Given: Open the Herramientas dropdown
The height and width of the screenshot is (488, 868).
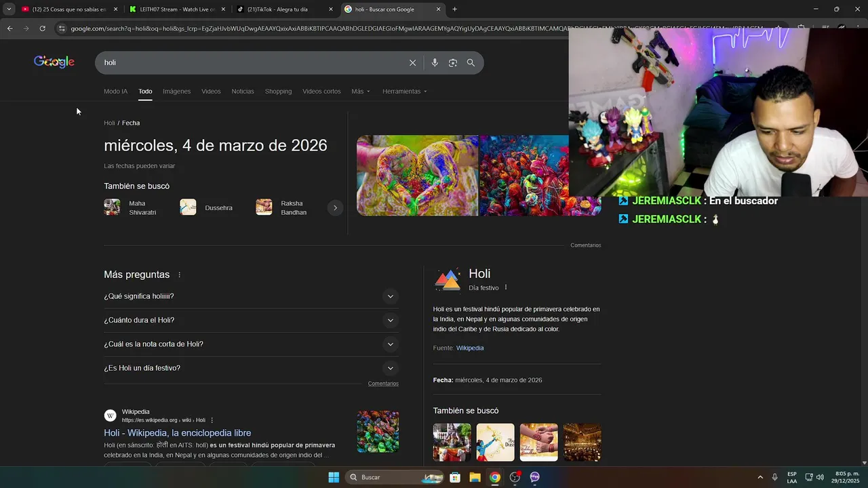Looking at the screenshot, I should point(405,91).
